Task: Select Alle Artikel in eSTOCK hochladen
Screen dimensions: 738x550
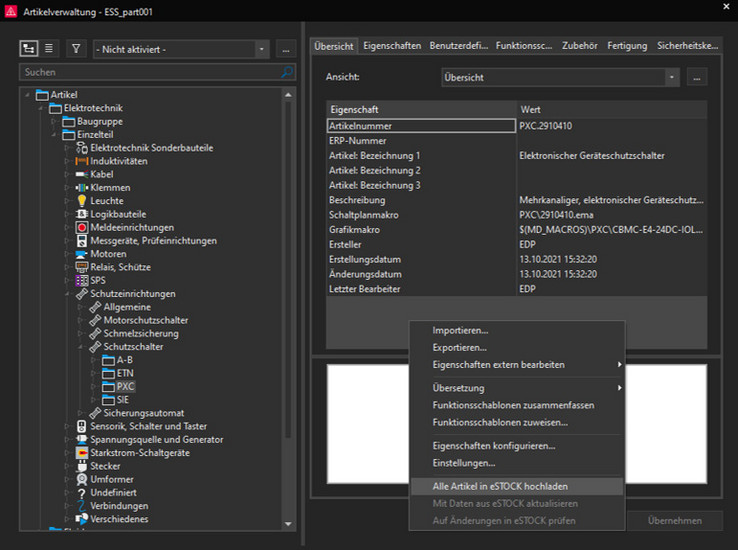Action: pyautogui.click(x=517, y=486)
